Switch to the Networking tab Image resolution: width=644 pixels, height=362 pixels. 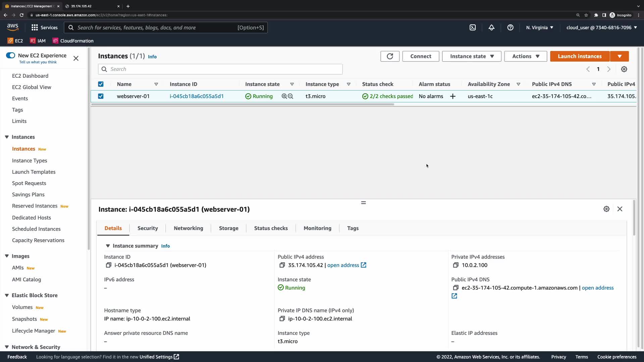click(188, 228)
